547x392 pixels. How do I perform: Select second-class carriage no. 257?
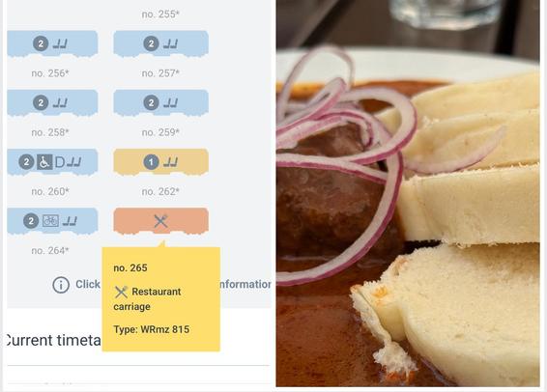(160, 43)
